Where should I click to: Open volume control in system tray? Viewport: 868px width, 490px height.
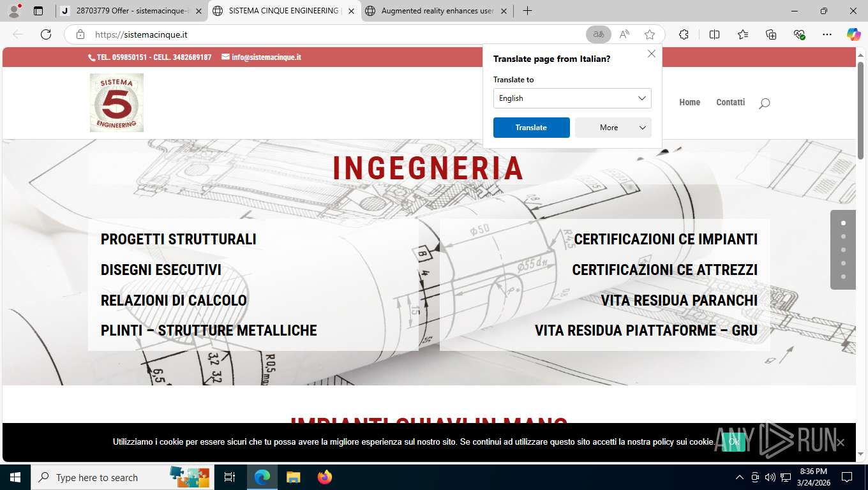pyautogui.click(x=770, y=477)
